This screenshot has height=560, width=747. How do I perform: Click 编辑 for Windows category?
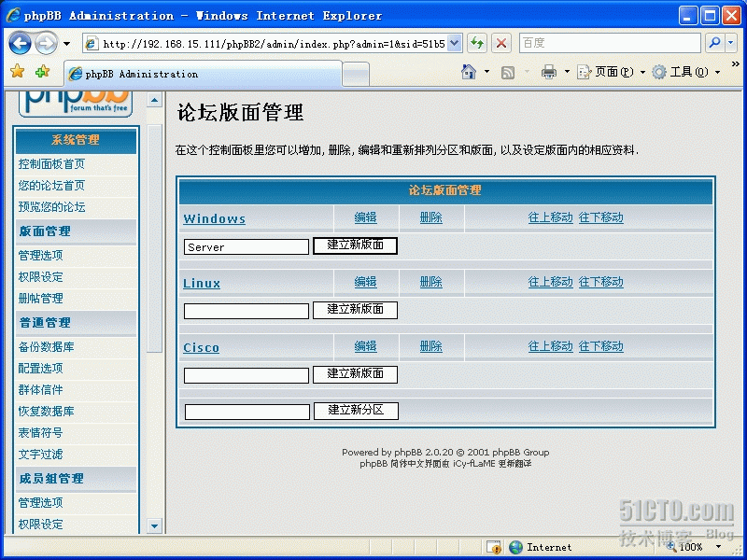(x=365, y=217)
